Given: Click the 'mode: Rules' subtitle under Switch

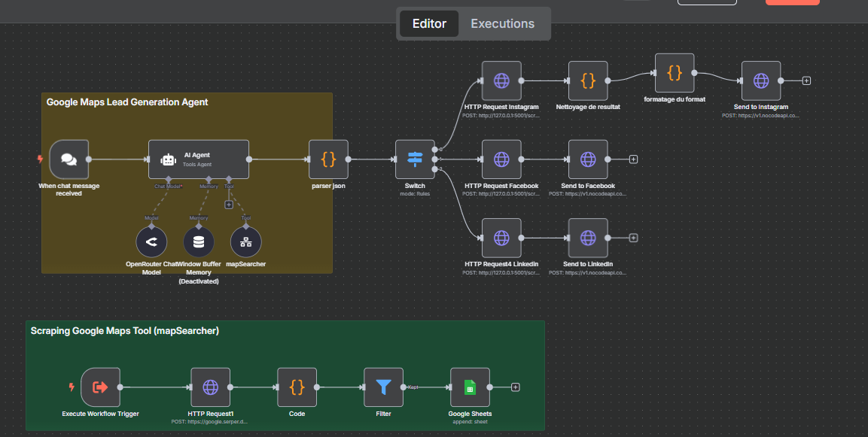Looking at the screenshot, I should (x=415, y=194).
